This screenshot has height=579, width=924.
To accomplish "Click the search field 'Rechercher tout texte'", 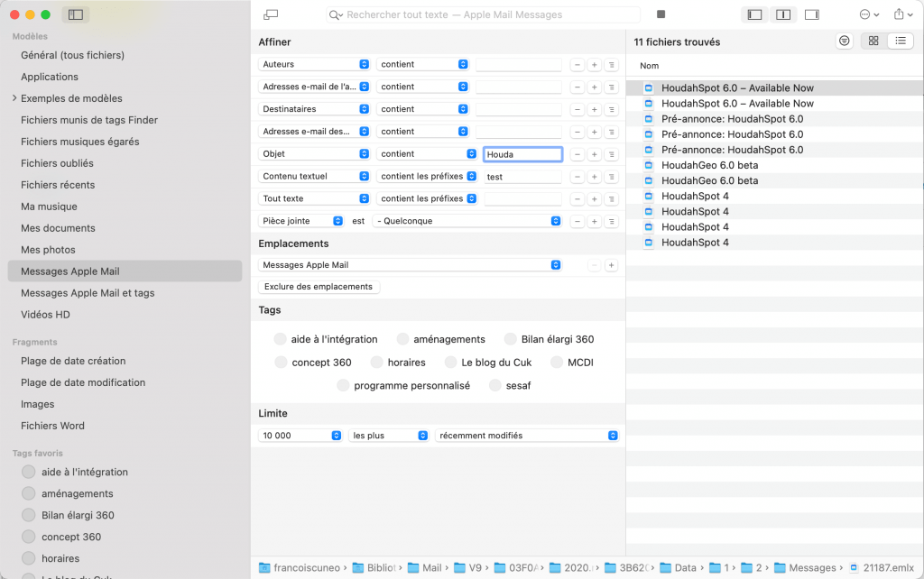I will tap(484, 14).
